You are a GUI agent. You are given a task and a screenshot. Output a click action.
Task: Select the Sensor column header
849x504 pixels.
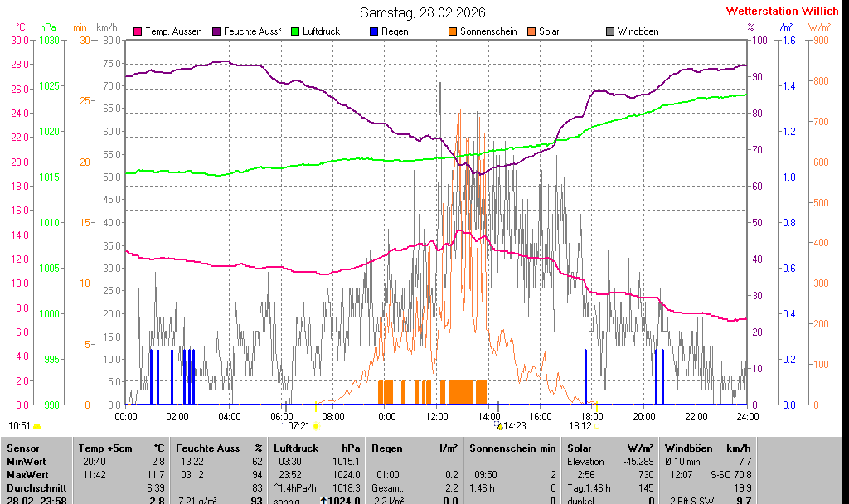click(x=23, y=448)
